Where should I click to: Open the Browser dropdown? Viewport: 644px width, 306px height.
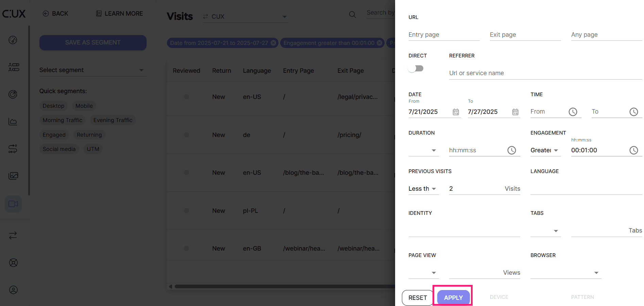(x=566, y=273)
